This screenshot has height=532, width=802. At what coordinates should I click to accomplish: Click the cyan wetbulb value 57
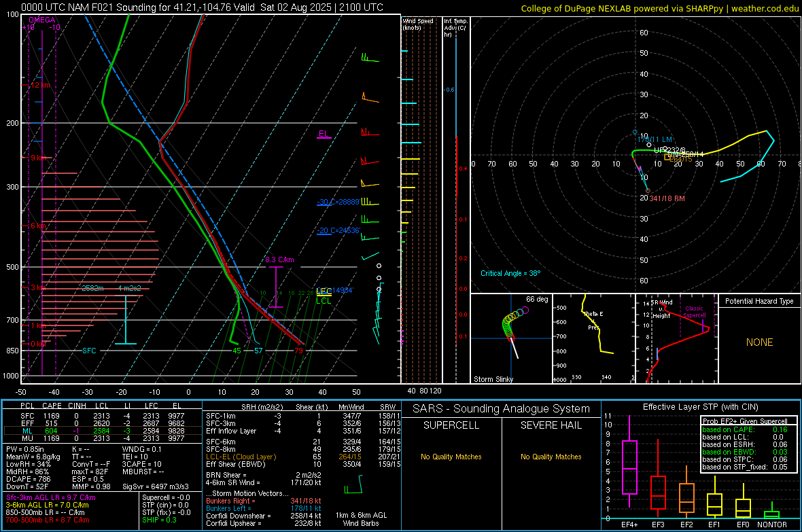[x=258, y=351]
